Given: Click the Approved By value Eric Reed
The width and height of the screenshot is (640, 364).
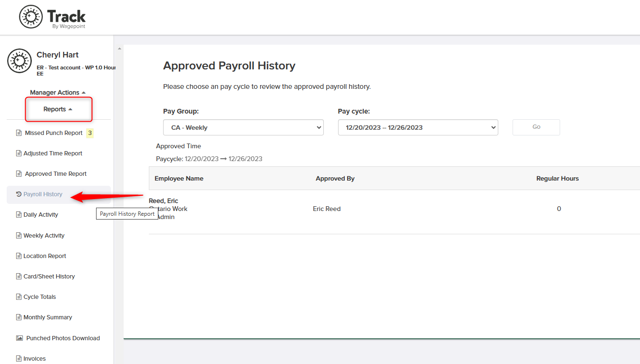Looking at the screenshot, I should 327,209.
